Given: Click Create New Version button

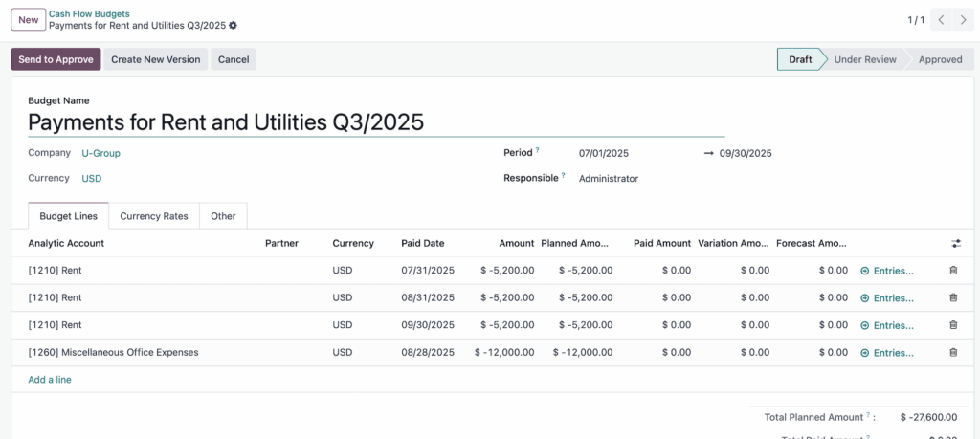Looking at the screenshot, I should [x=155, y=59].
